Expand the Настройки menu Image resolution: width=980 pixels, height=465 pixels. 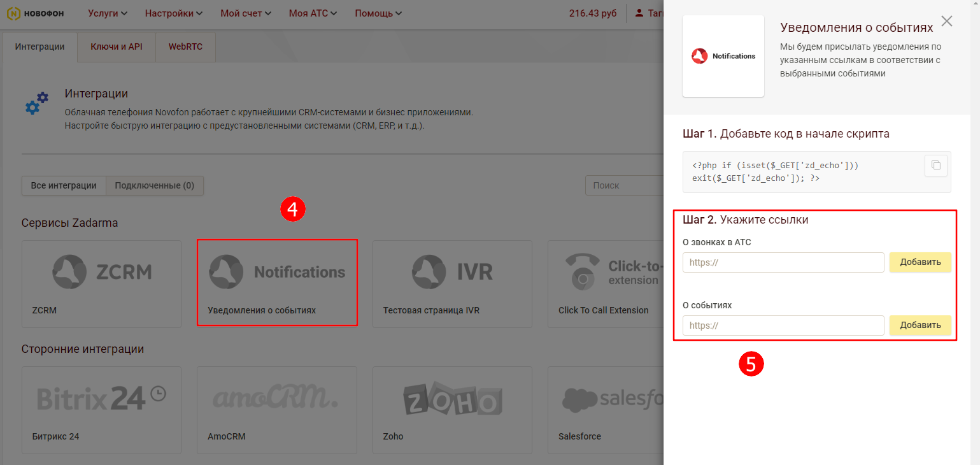[174, 13]
